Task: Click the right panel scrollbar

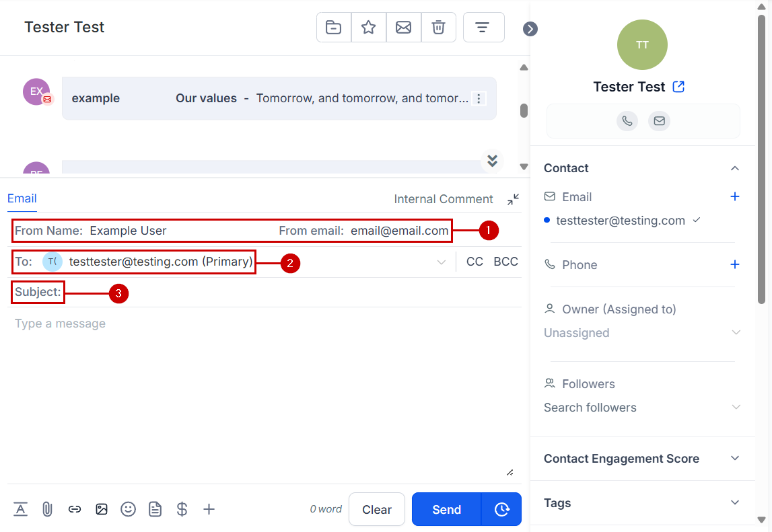Action: pyautogui.click(x=761, y=160)
